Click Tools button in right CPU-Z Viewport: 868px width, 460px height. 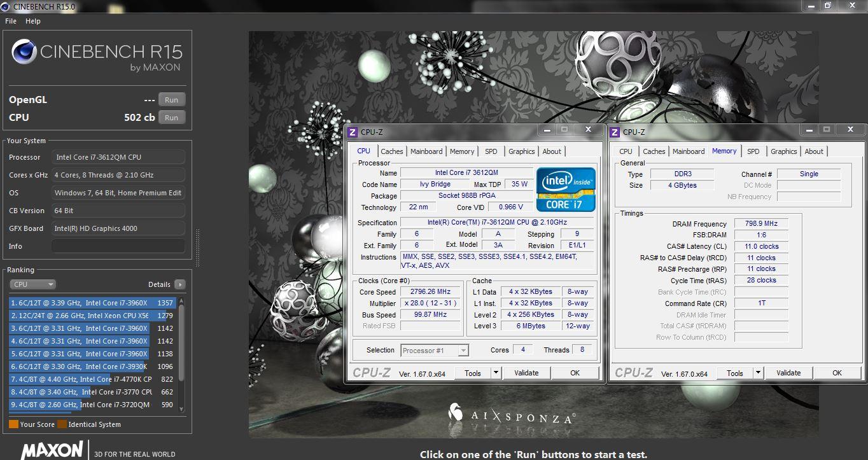(x=735, y=373)
